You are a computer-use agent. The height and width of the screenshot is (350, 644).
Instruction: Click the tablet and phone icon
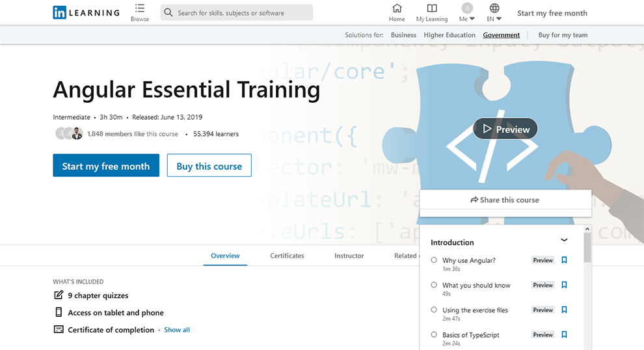pyautogui.click(x=59, y=312)
